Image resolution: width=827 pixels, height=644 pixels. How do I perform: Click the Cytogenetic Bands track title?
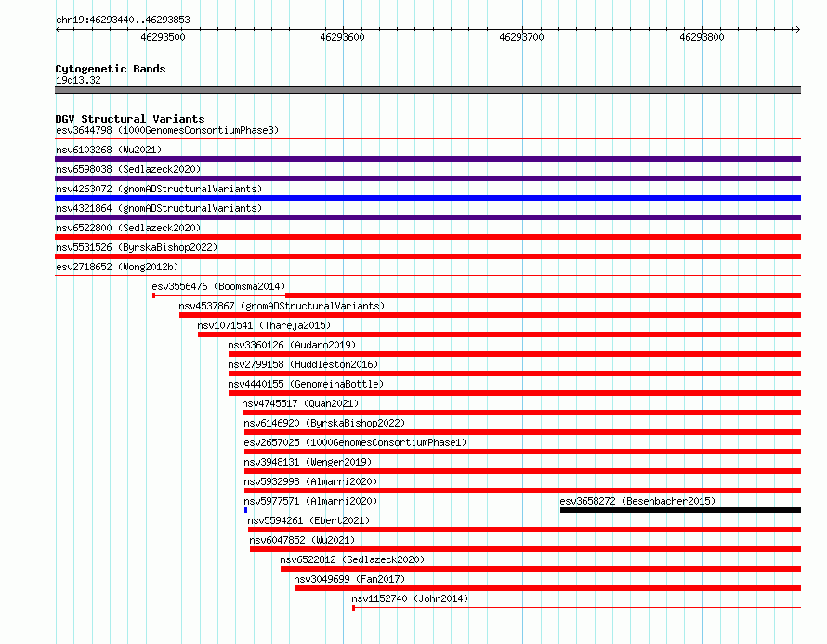(x=111, y=69)
